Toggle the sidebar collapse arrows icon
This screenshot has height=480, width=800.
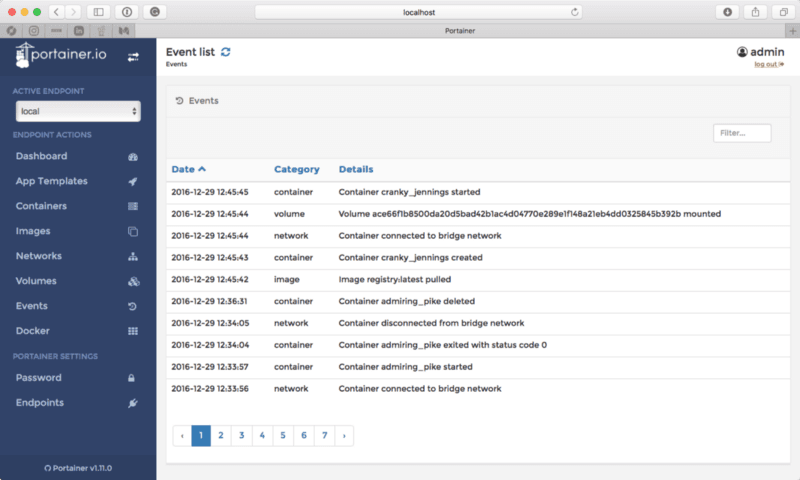pyautogui.click(x=133, y=57)
